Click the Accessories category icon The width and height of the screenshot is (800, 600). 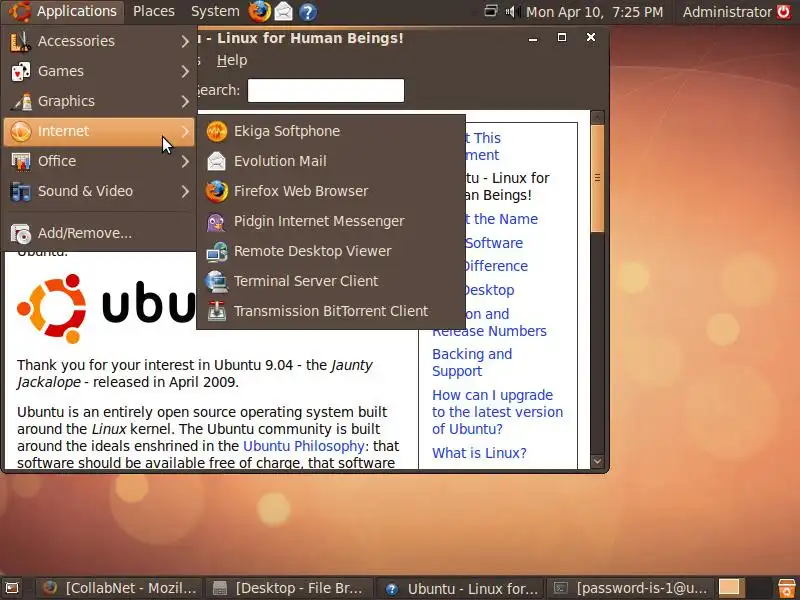(21, 41)
